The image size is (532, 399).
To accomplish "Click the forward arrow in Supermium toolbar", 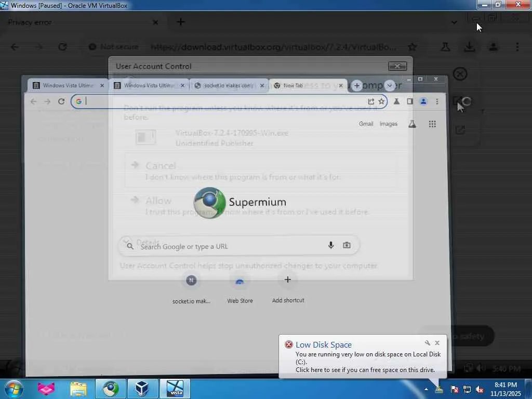I will click(x=47, y=101).
